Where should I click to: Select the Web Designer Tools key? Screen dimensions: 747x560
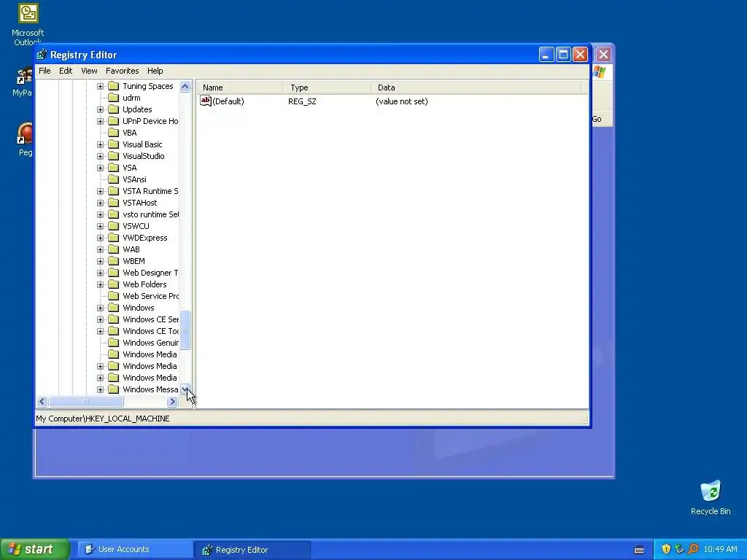coord(150,273)
